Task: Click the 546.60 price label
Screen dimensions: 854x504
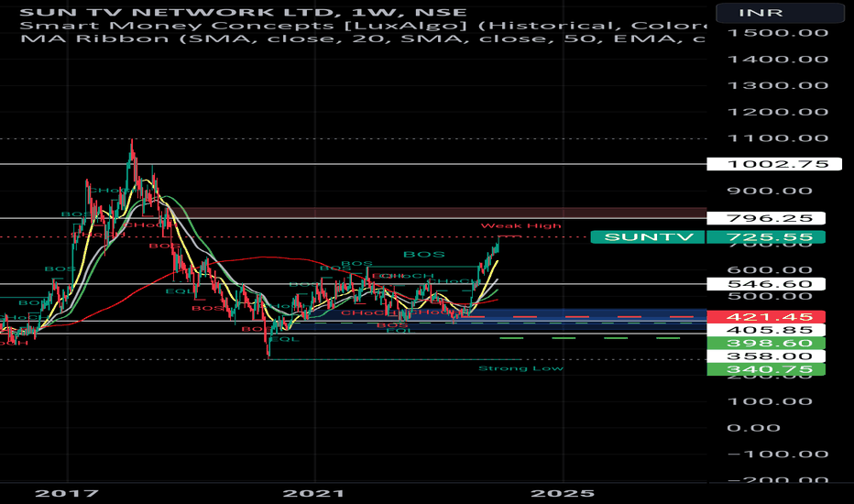Action: (x=766, y=284)
